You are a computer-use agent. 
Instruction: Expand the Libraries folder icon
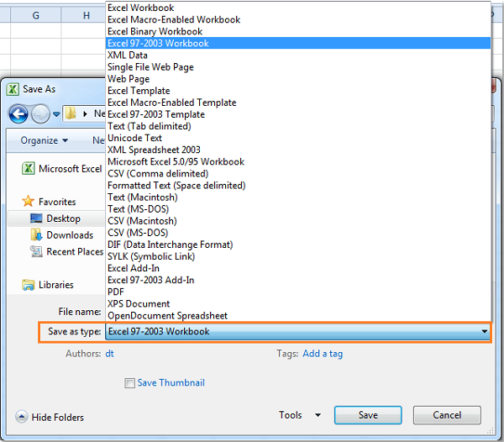pos(28,285)
